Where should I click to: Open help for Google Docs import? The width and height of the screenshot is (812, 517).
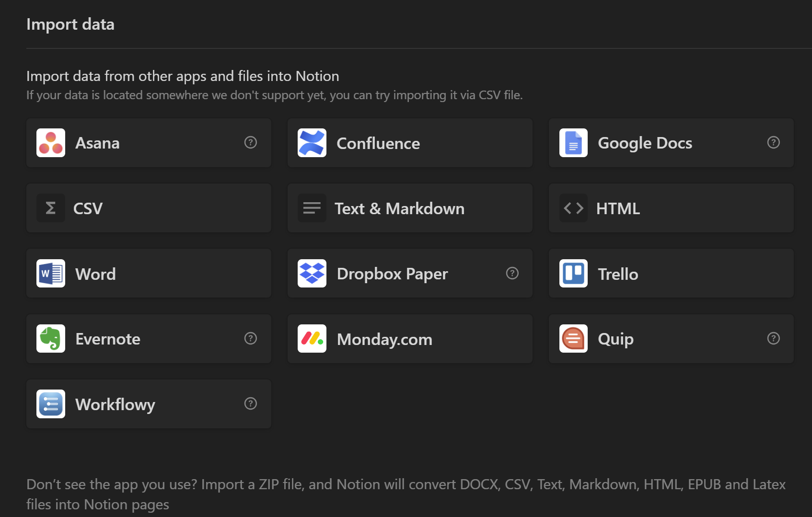774,142
